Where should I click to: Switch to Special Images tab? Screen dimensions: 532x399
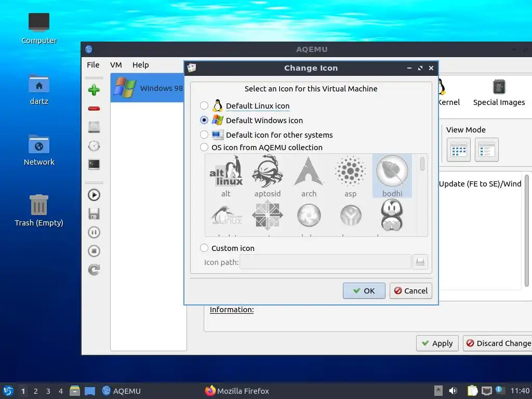[499, 92]
